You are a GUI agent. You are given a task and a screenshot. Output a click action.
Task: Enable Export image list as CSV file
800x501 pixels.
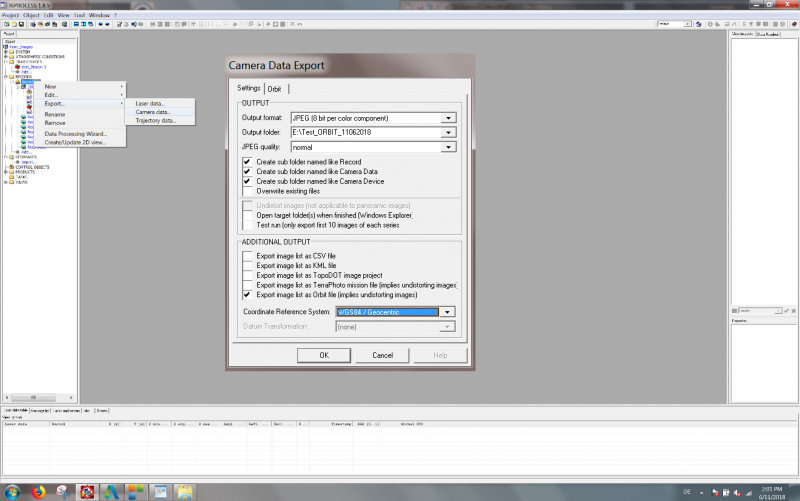[247, 256]
